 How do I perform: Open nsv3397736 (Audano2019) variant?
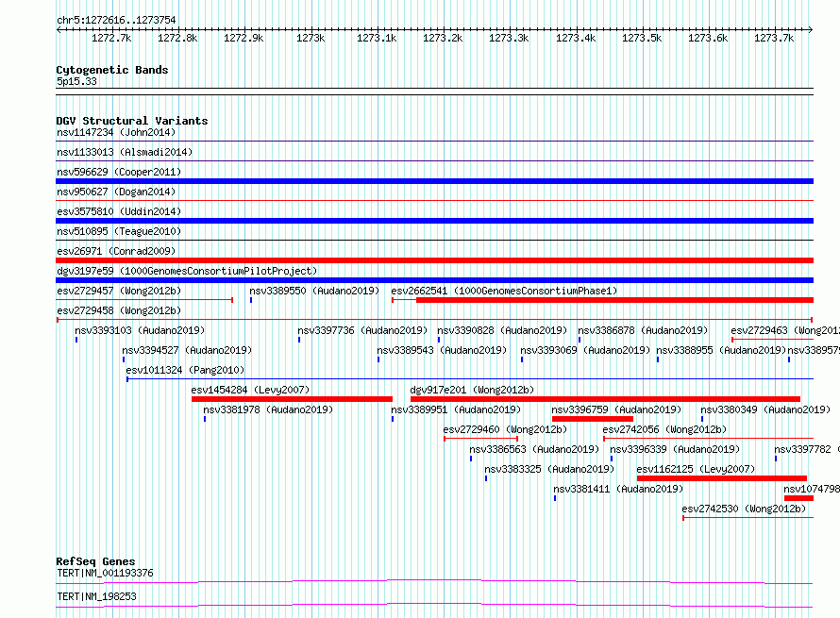pyautogui.click(x=362, y=330)
